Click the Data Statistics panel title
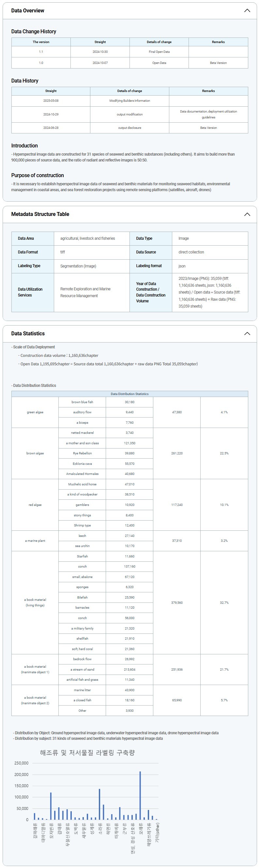 click(x=28, y=334)
